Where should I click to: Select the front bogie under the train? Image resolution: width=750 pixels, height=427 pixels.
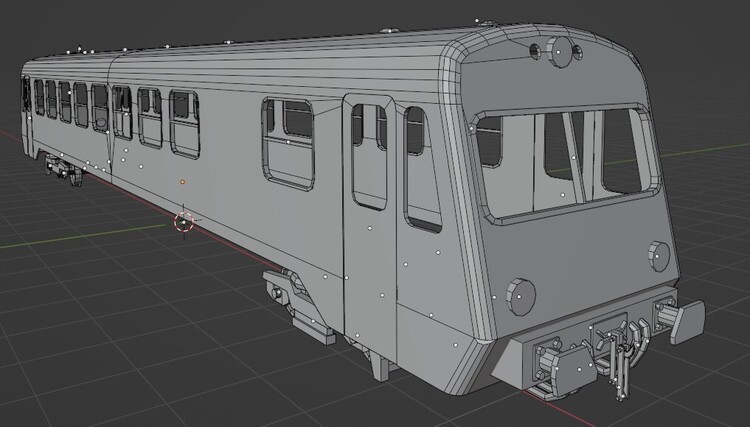point(299,305)
